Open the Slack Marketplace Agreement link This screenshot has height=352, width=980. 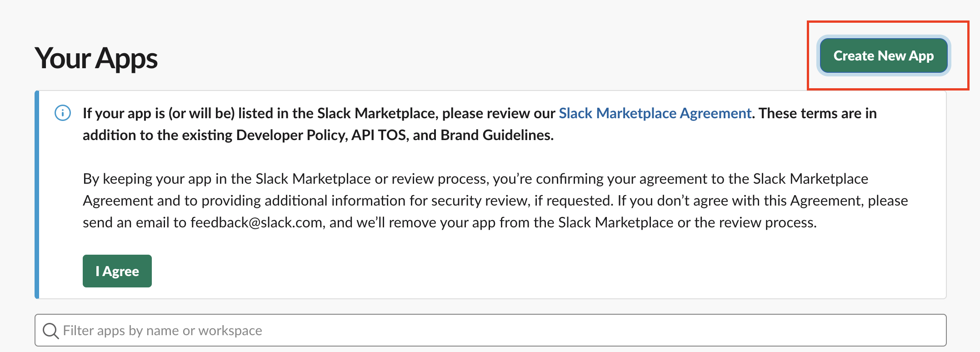(655, 113)
